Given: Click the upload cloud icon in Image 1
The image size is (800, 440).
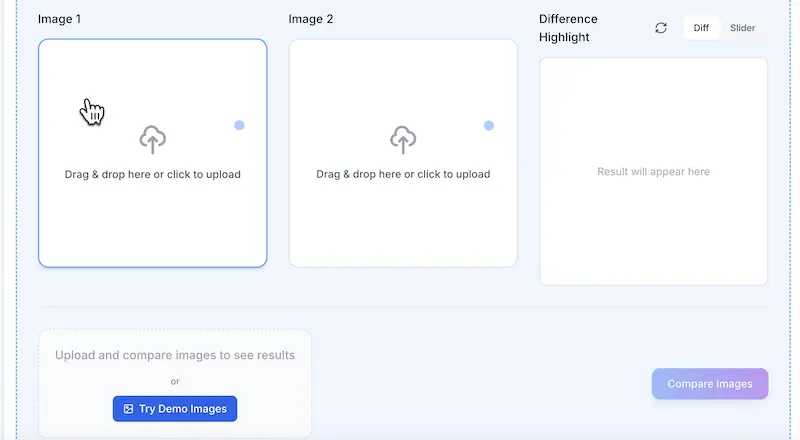Looking at the screenshot, I should 153,139.
